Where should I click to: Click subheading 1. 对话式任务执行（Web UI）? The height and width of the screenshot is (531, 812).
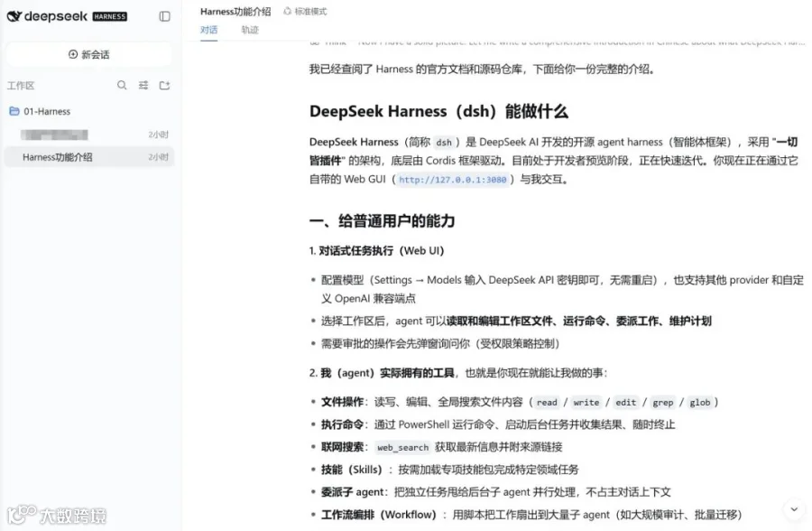[376, 251]
